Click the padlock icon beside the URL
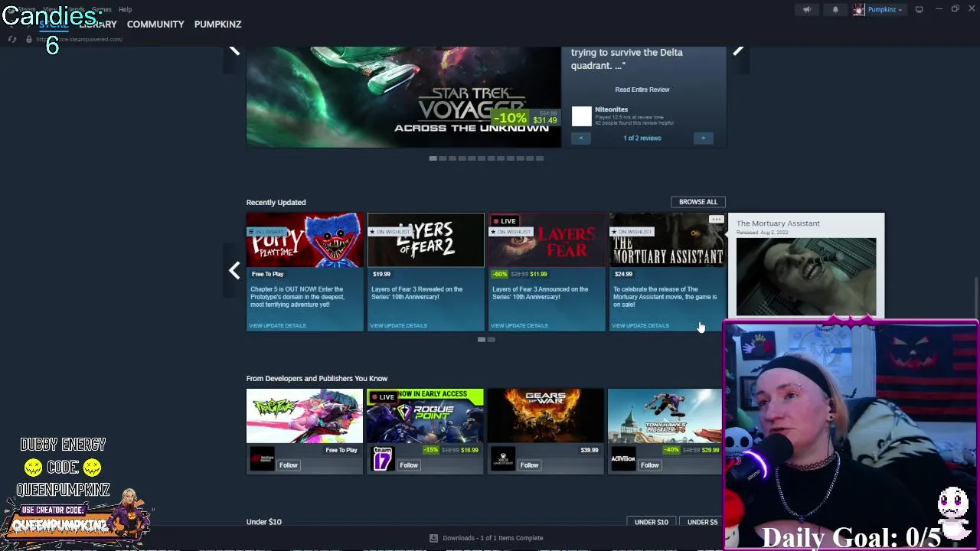 click(x=29, y=39)
